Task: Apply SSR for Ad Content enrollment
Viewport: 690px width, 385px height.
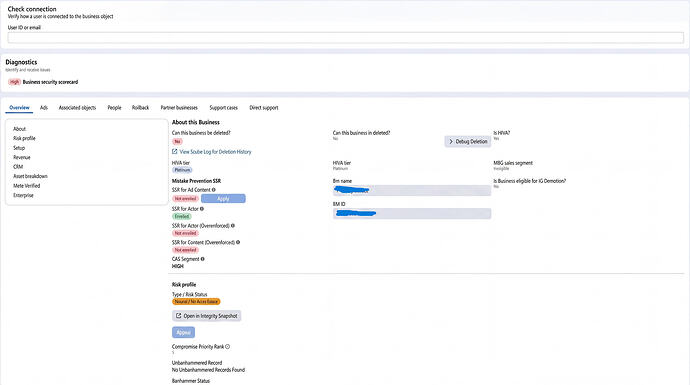Action: click(223, 198)
